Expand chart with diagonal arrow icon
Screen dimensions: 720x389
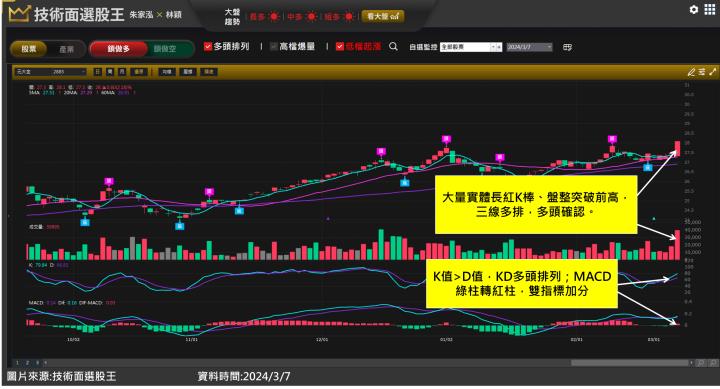click(713, 72)
